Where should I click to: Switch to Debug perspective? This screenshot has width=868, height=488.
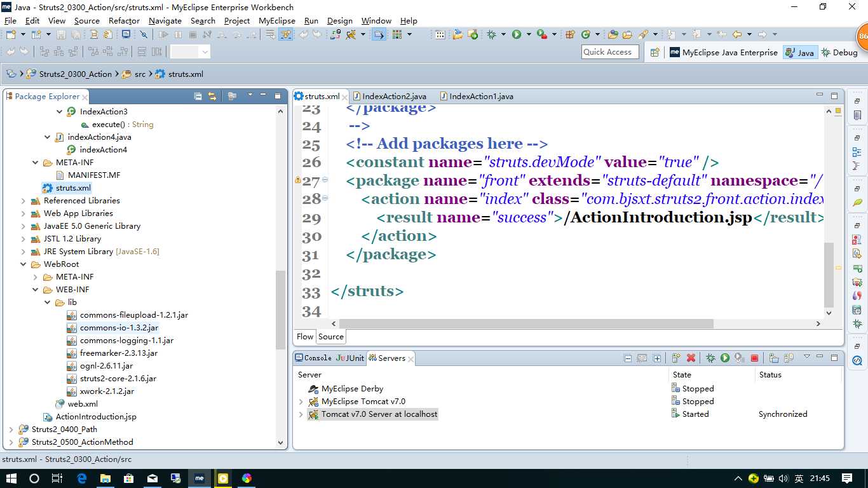[839, 53]
